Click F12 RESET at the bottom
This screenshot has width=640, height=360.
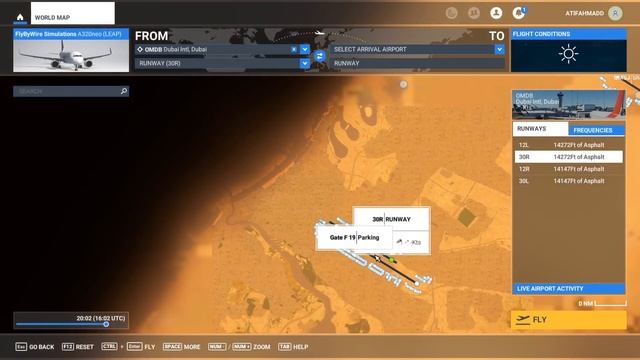tap(78, 347)
